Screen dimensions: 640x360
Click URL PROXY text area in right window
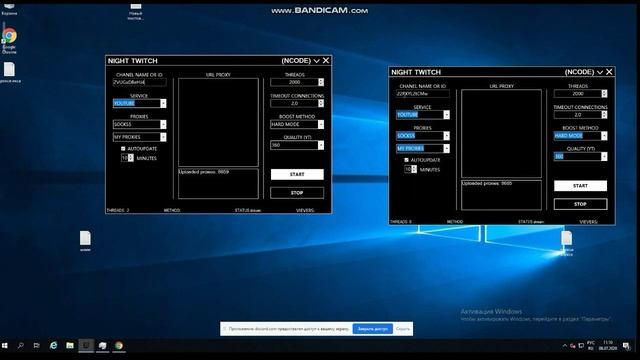tap(502, 133)
